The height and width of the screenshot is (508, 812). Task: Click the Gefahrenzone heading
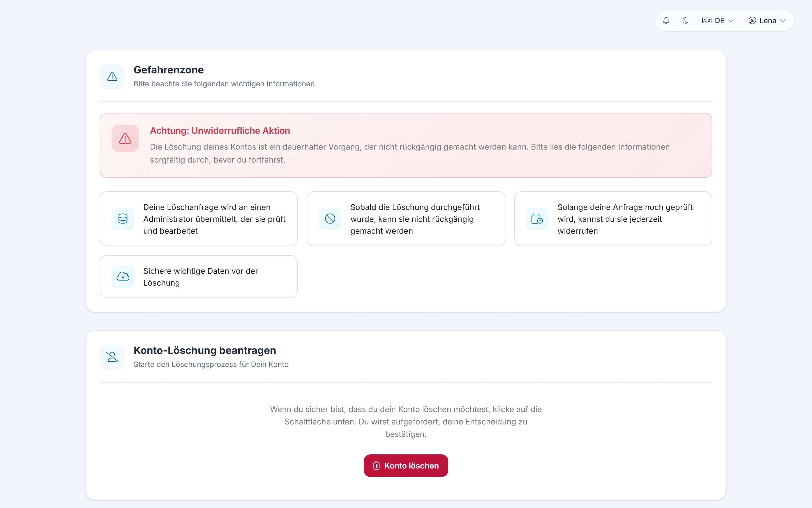click(x=169, y=70)
